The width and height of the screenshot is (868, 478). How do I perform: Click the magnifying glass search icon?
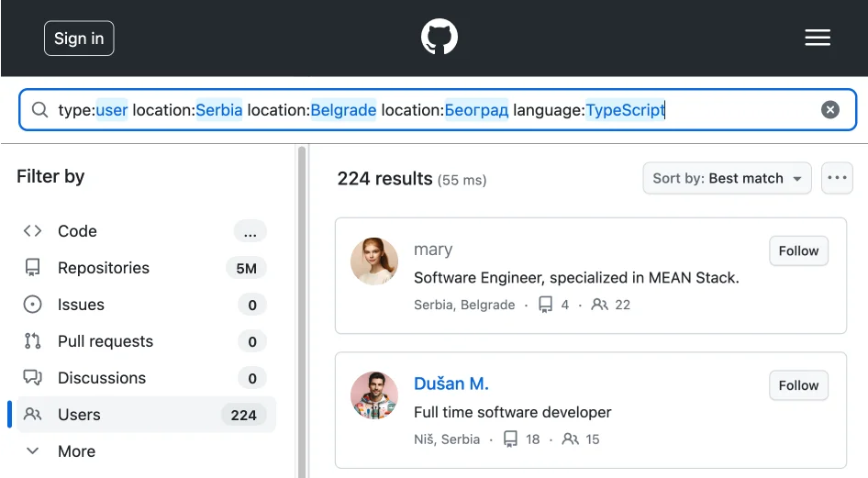coord(39,110)
